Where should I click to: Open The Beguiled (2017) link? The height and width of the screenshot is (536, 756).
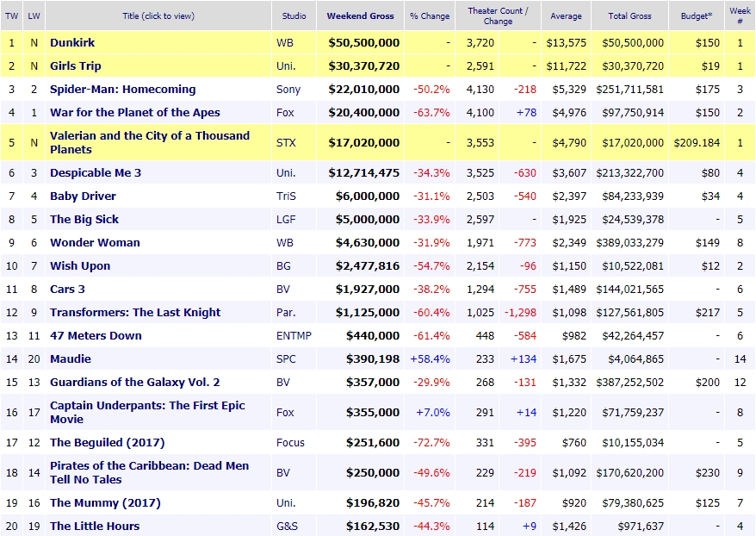coord(108,442)
